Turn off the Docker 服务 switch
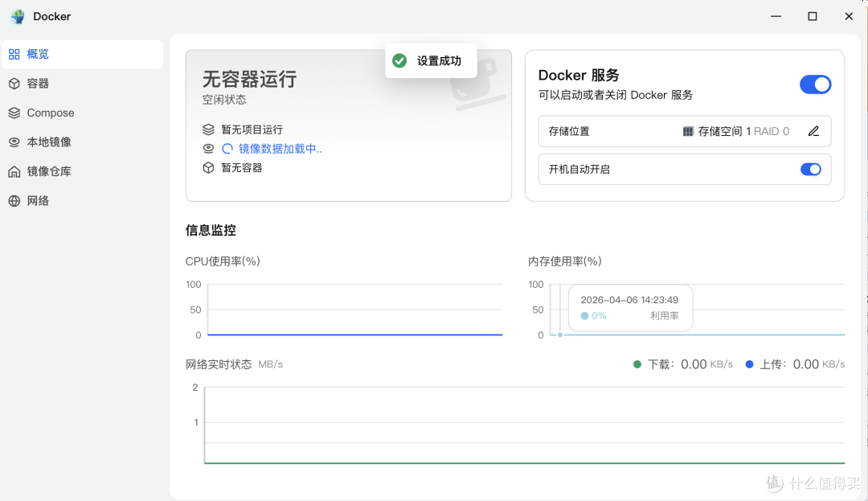 pos(815,84)
